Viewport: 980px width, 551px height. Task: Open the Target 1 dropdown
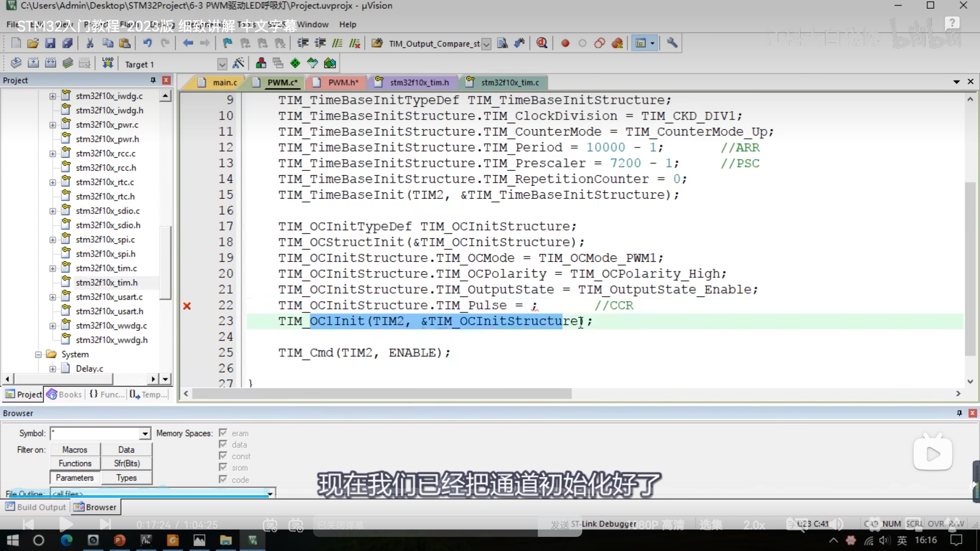tap(222, 64)
